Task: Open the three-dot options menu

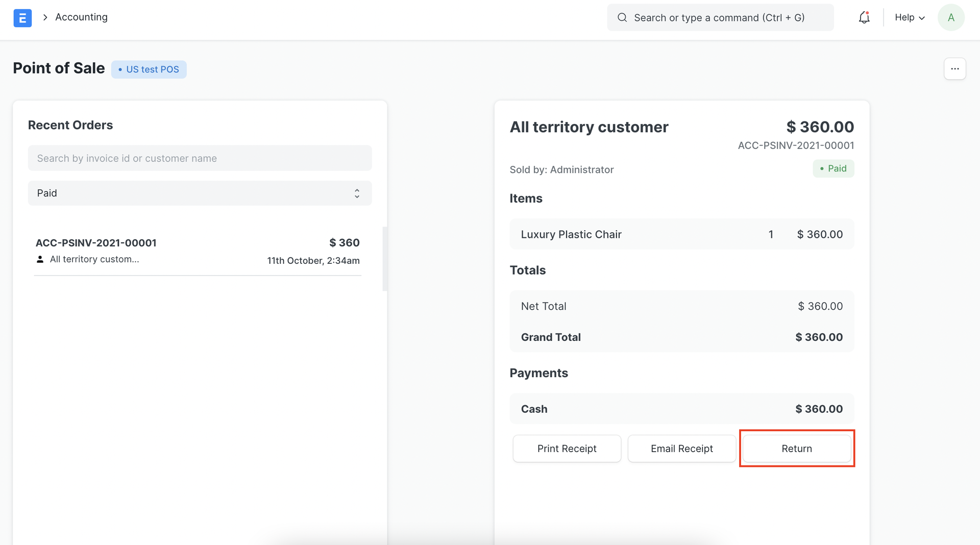Action: pyautogui.click(x=954, y=69)
